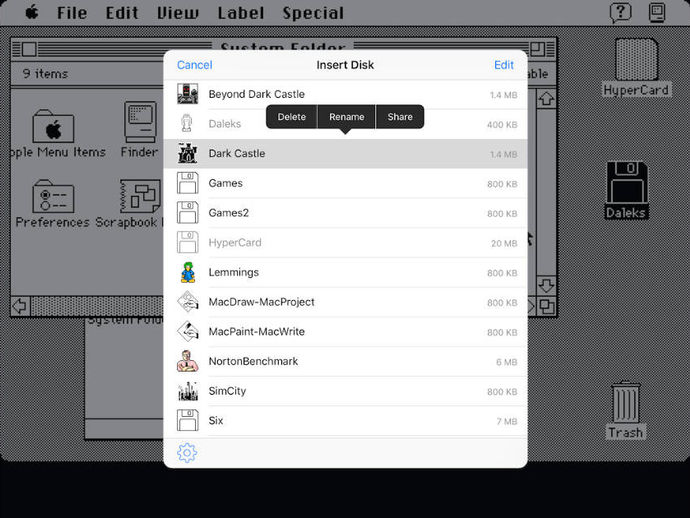Click the 6 MB size of NortonBenchmark
The image size is (690, 518).
point(506,362)
